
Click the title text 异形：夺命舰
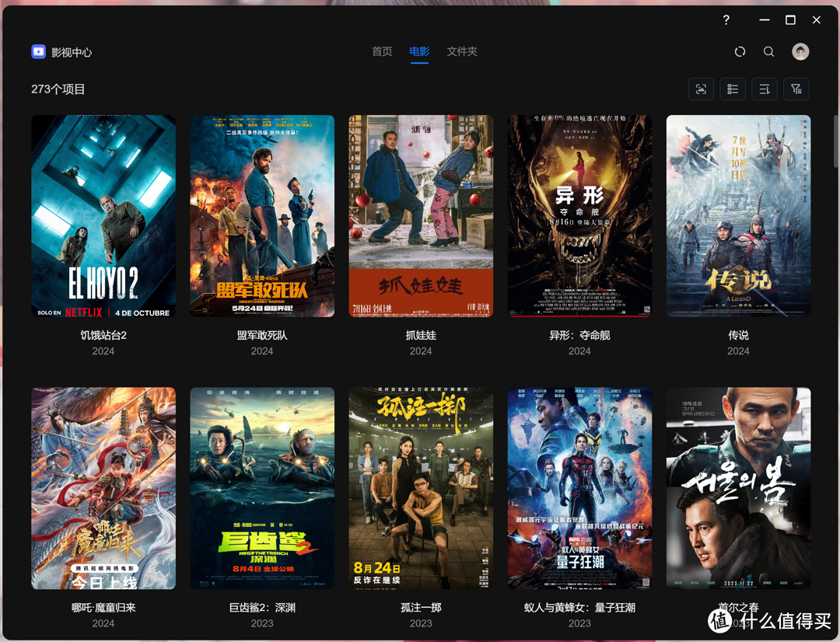(579, 335)
